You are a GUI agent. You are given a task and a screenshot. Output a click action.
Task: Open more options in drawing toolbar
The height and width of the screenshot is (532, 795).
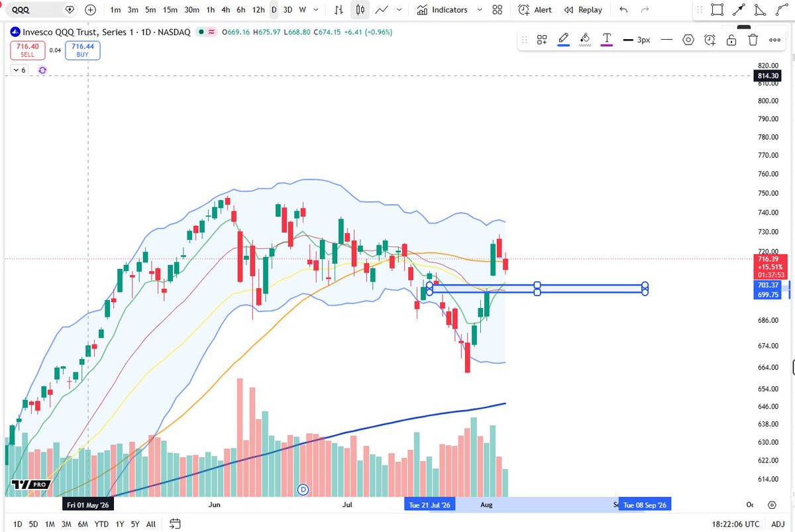774,40
